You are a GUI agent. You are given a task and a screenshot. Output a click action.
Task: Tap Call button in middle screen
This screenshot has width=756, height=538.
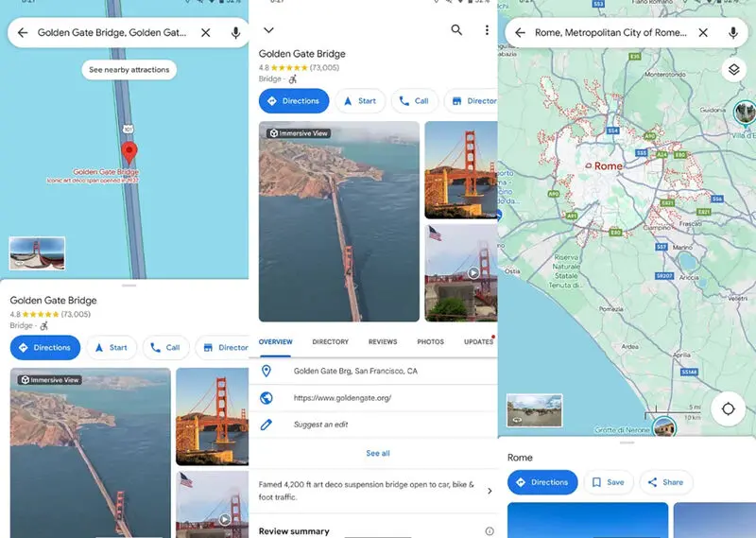(415, 101)
